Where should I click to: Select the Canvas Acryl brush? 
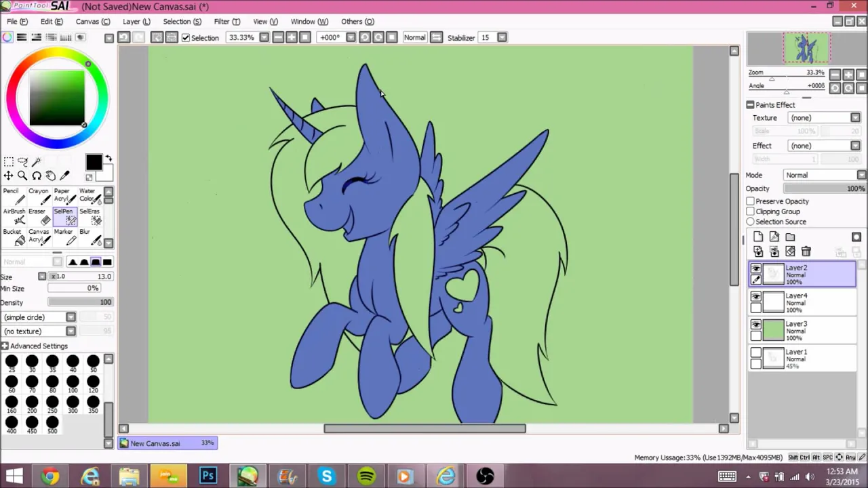(38, 237)
